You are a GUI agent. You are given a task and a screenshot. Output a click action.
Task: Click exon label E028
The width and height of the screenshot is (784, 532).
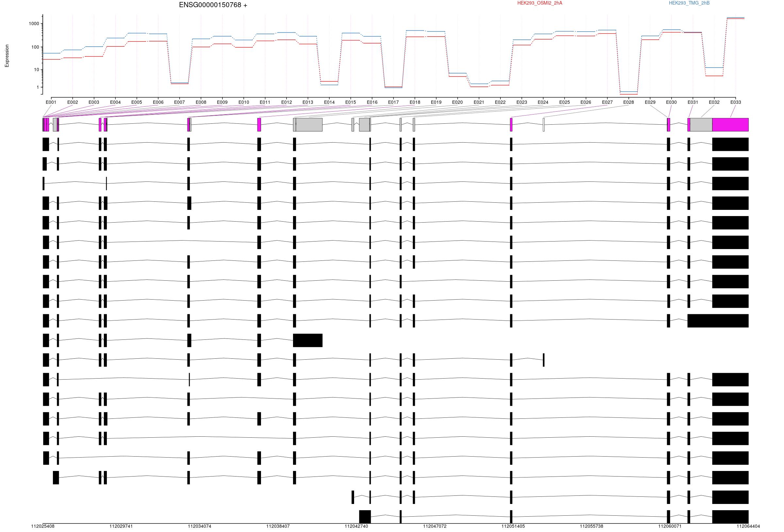tap(629, 102)
